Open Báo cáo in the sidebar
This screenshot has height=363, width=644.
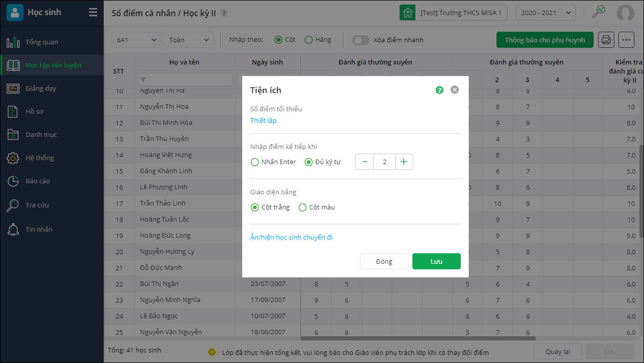point(38,181)
